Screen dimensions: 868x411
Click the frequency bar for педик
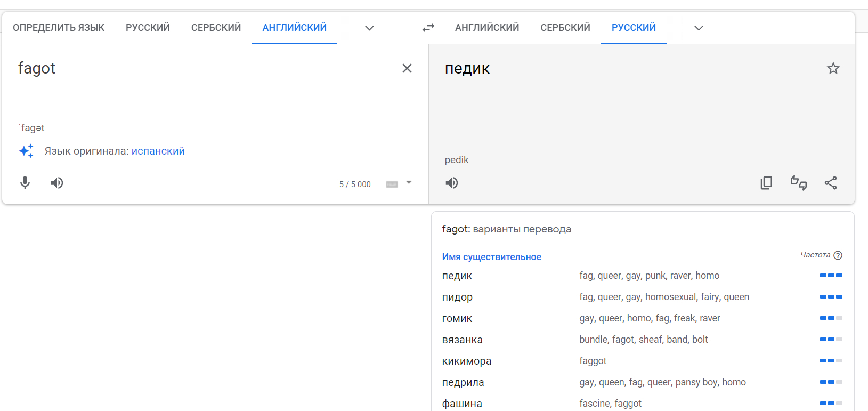tap(831, 276)
